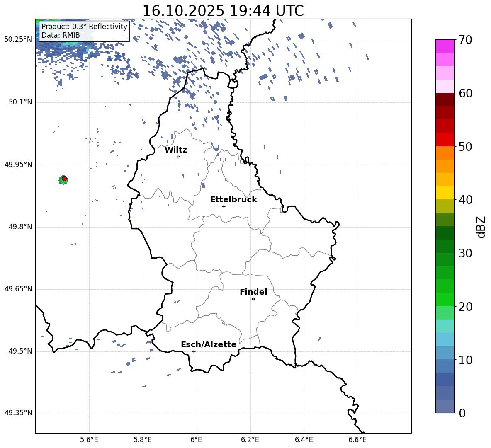Click the 'Product: 0.3° Reflectivity' label
Viewport: 491px width, 448px height.
tap(84, 27)
